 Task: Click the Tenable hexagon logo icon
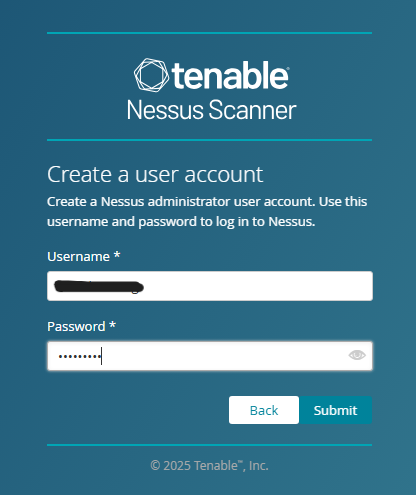click(x=151, y=75)
